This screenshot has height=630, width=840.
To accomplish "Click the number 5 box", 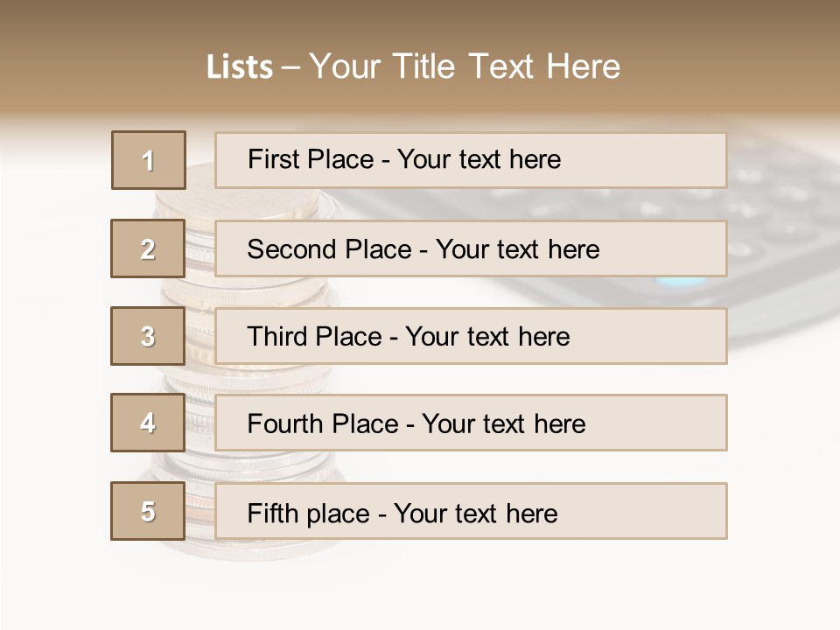I will 148,511.
